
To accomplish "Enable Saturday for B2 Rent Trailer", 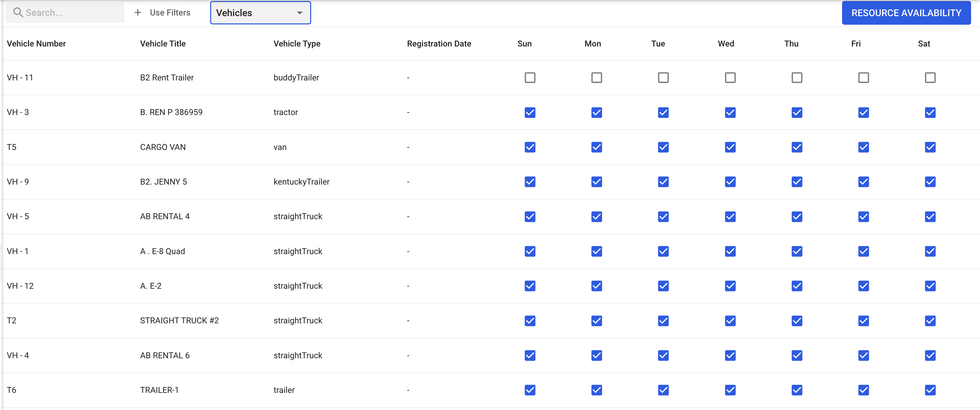I will coord(930,77).
